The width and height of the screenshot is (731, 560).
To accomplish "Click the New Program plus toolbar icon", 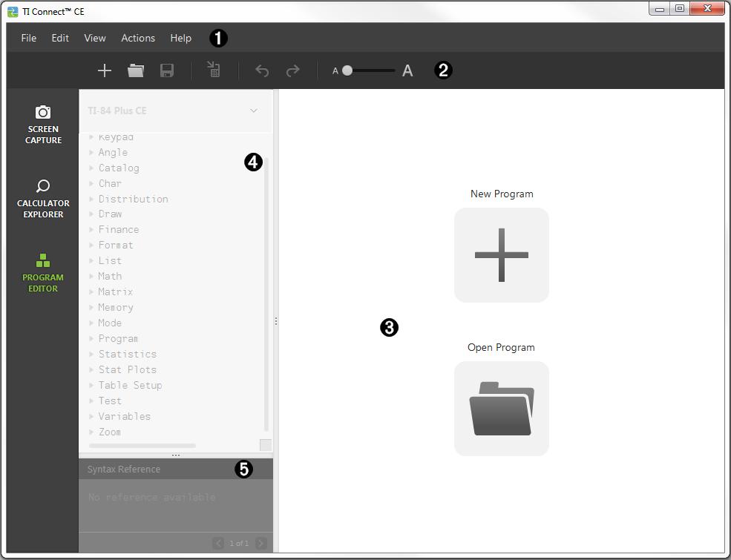I will click(x=105, y=70).
